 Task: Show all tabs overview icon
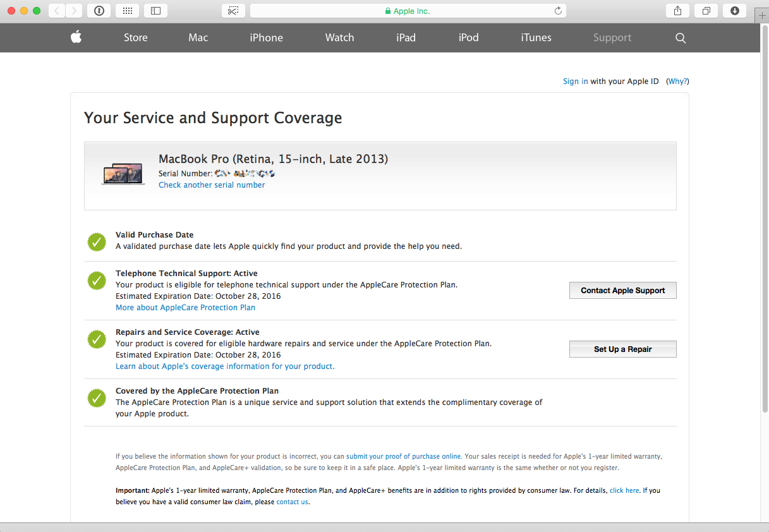point(706,11)
